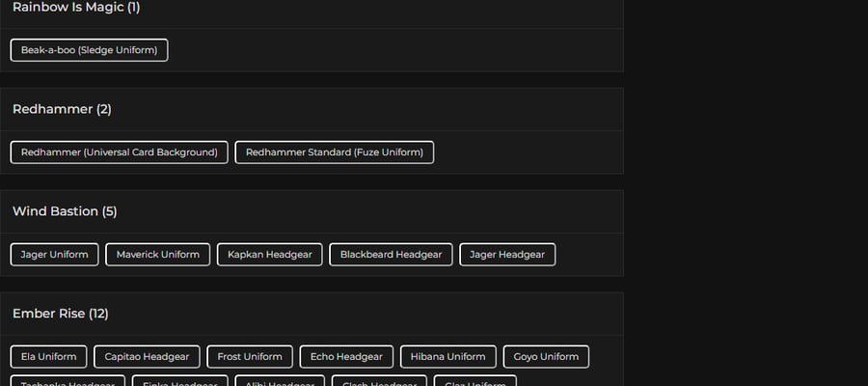Pick Frost Uniform in Ember Rise
The height and width of the screenshot is (386, 868).
click(x=250, y=357)
